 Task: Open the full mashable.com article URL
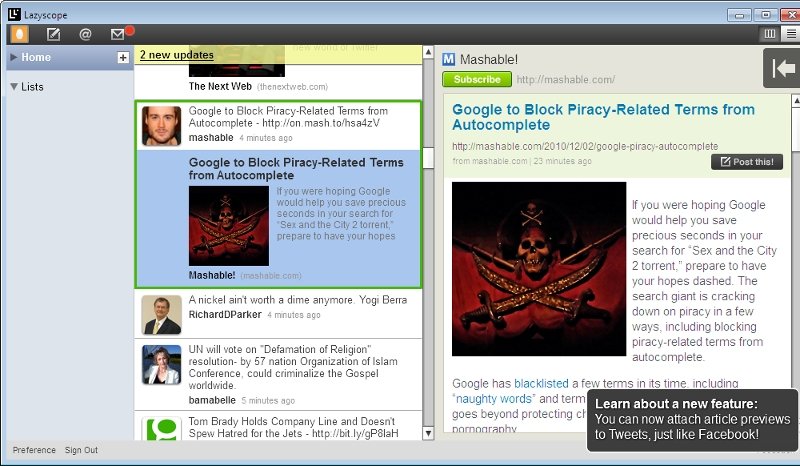pos(585,146)
